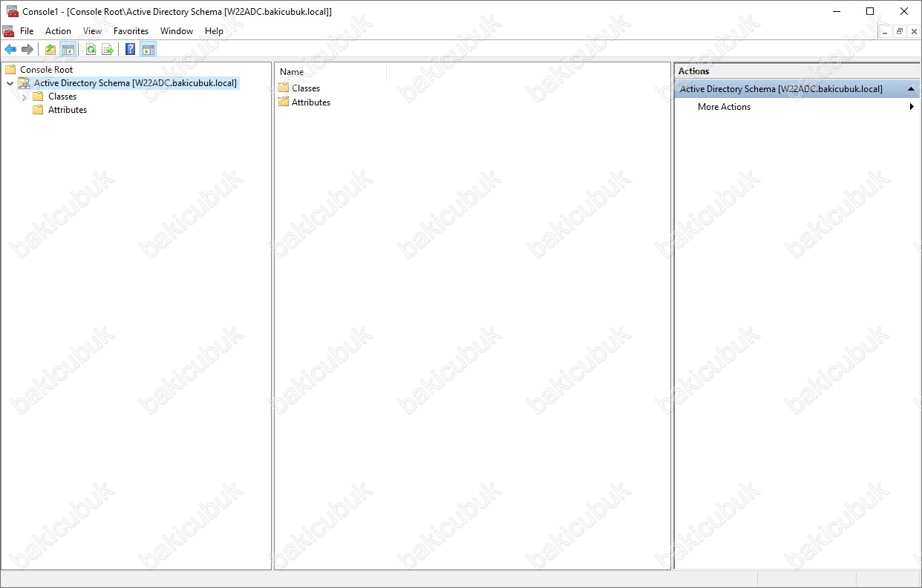Toggle the Show/Hide Console Tree icon
Image resolution: width=922 pixels, height=588 pixels.
click(68, 50)
